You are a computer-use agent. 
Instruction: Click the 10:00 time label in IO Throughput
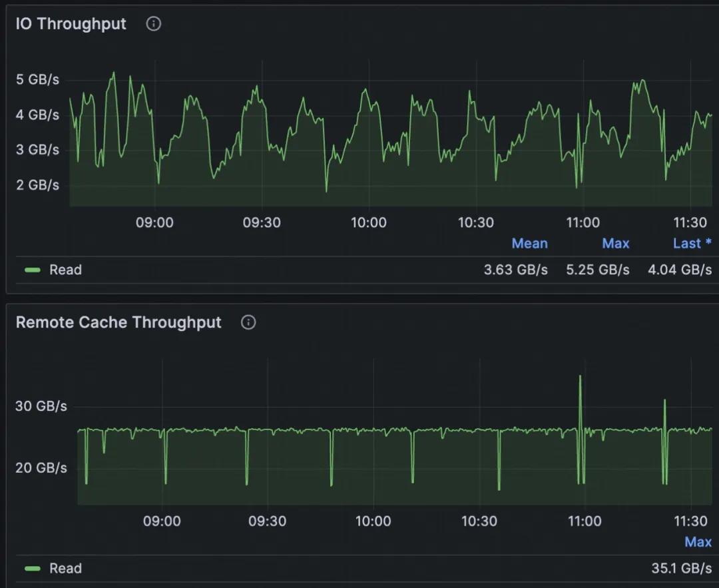(x=368, y=223)
